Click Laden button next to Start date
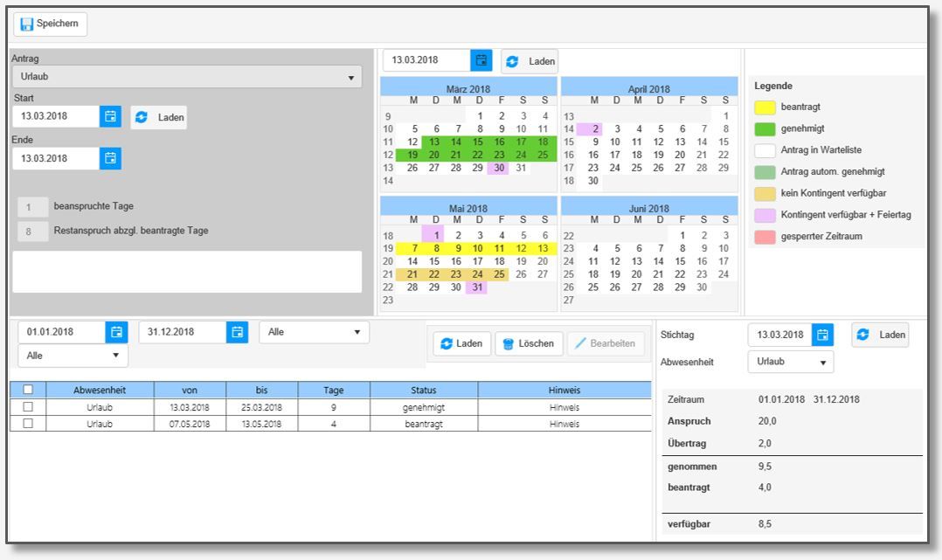Screen dimensions: 942x560 point(159,117)
